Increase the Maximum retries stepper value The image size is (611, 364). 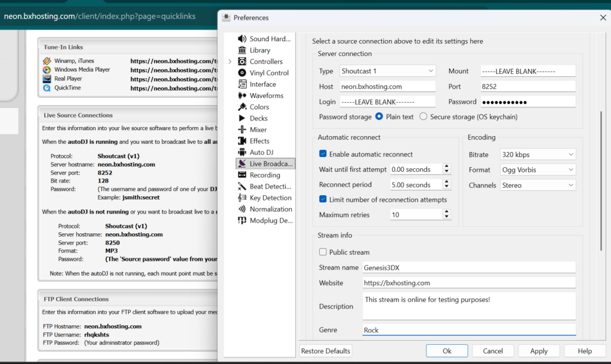tap(446, 212)
